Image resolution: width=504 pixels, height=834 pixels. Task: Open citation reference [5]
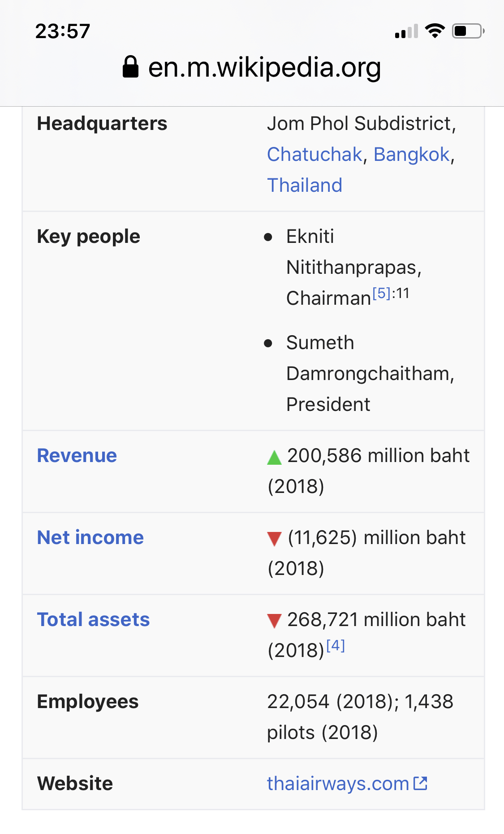(x=382, y=294)
